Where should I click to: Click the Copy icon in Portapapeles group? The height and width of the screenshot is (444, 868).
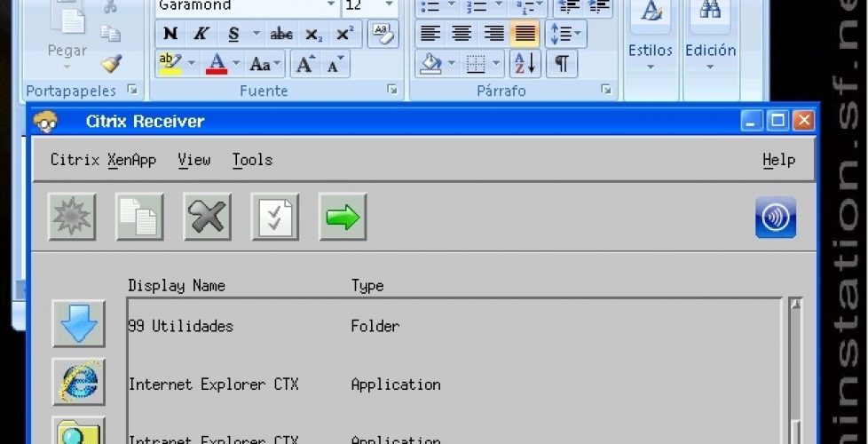111,34
